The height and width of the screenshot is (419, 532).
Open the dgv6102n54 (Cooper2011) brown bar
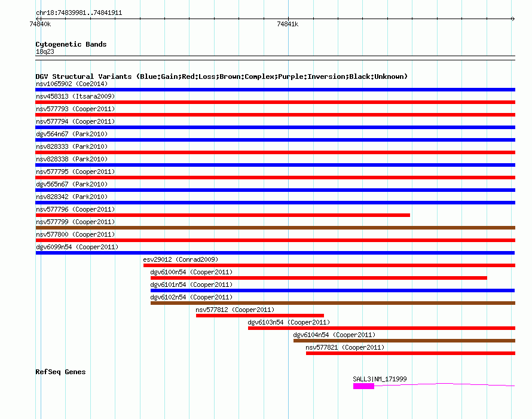333,303
